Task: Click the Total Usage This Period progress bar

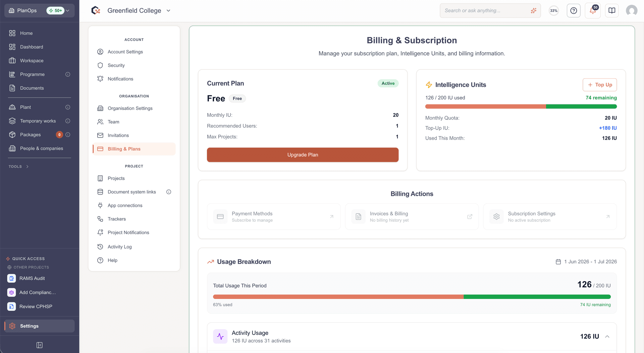Action: click(x=412, y=297)
